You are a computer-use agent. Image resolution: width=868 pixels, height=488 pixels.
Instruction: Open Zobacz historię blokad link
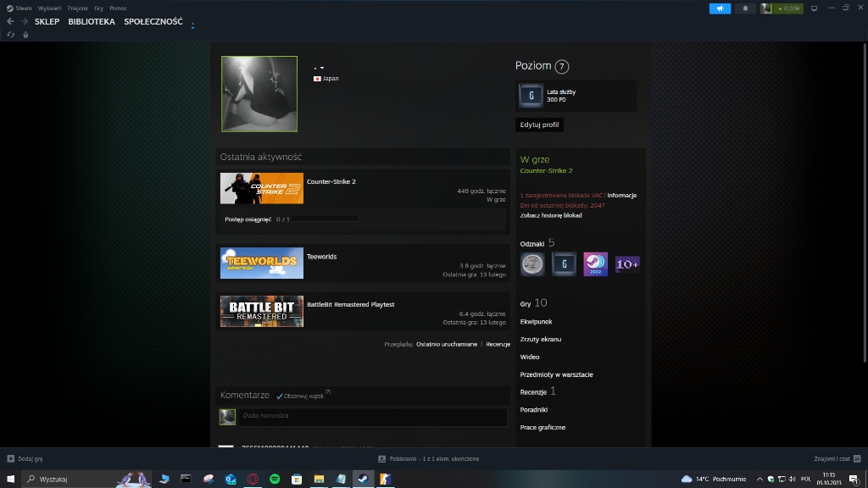tap(550, 215)
